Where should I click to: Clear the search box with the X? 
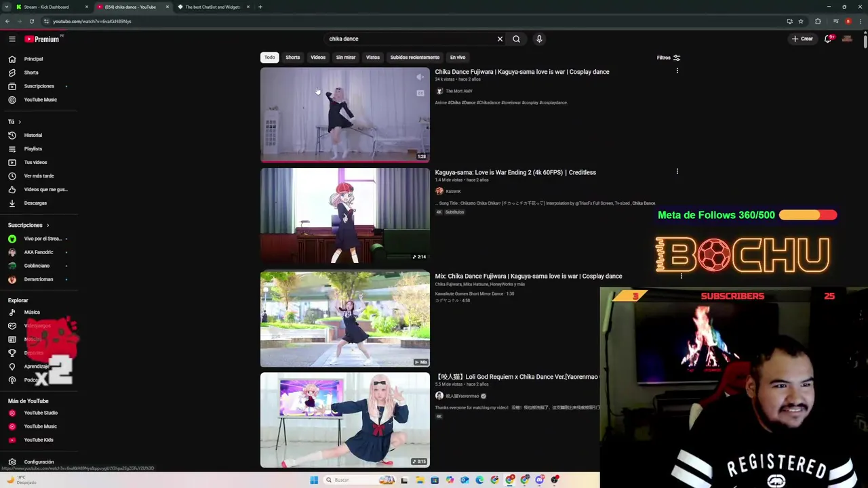(x=500, y=39)
